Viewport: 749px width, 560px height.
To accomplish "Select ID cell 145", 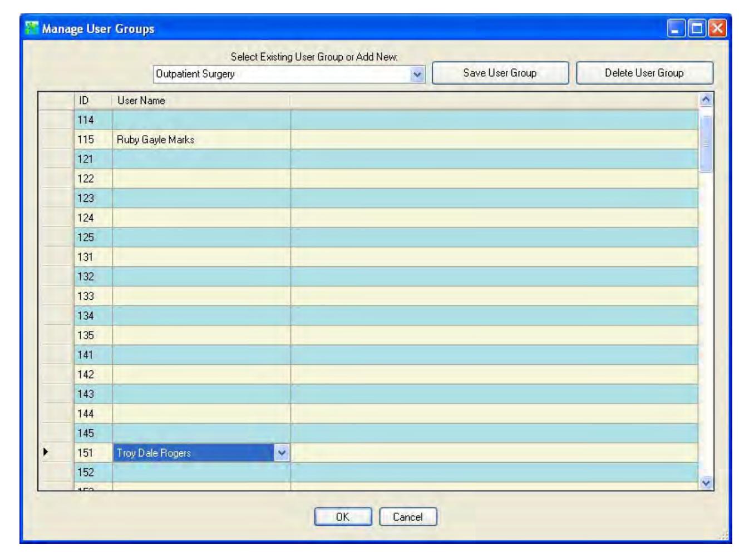I will point(93,433).
